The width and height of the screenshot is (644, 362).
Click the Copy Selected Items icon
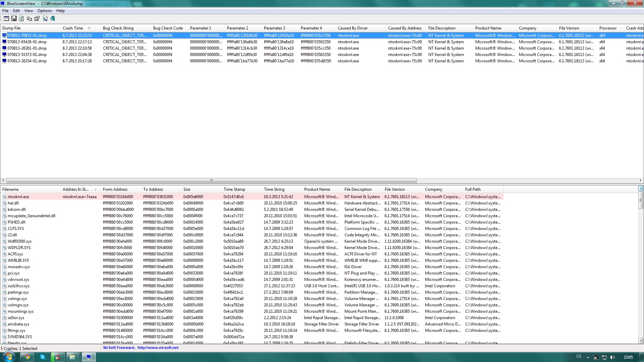[29, 19]
